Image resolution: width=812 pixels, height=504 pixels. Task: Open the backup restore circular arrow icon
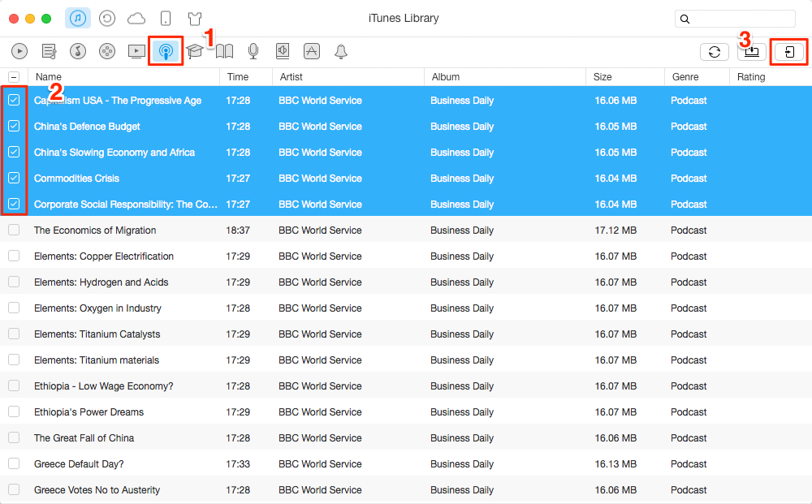coord(107,19)
